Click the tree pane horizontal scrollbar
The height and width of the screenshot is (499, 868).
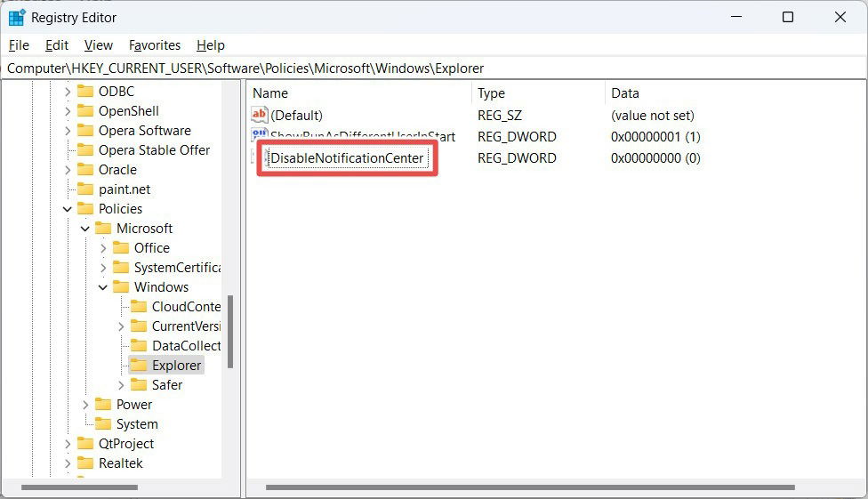[x=79, y=487]
